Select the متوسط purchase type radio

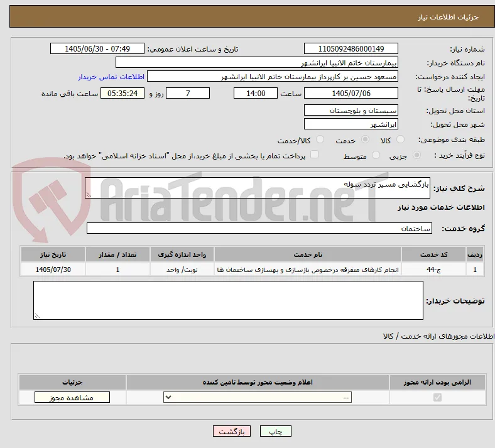[376, 155]
